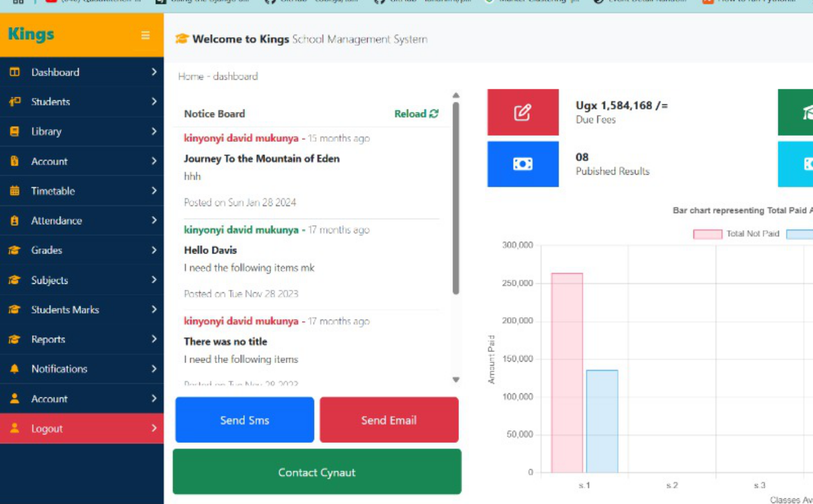
Task: Click the Library book icon in sidebar
Action: click(x=15, y=131)
